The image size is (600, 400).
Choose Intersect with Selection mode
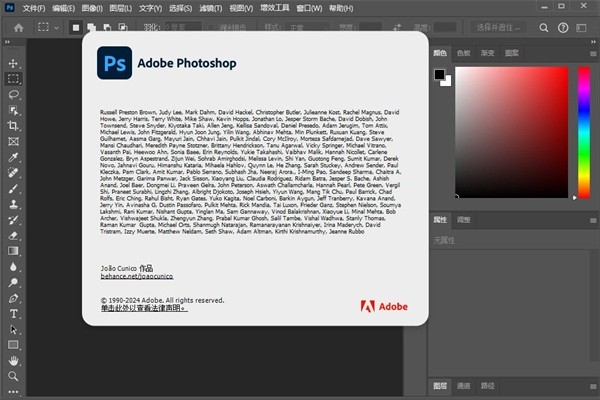123,28
